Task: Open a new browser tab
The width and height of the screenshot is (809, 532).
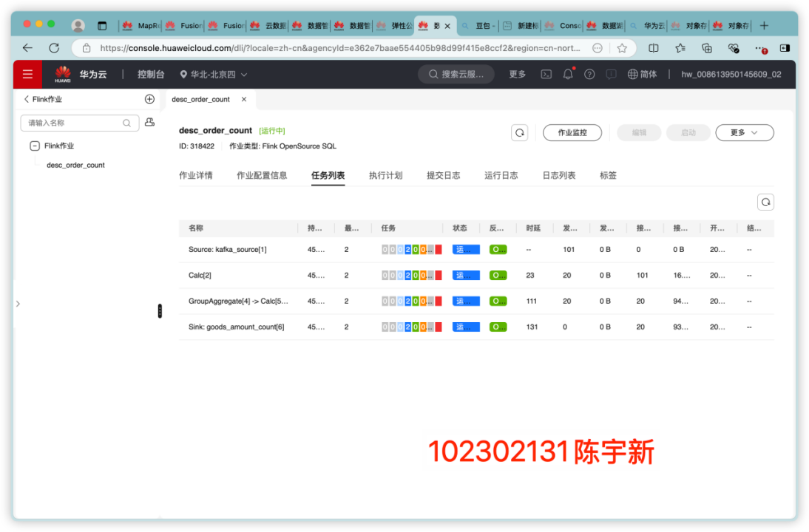Action: coord(764,25)
